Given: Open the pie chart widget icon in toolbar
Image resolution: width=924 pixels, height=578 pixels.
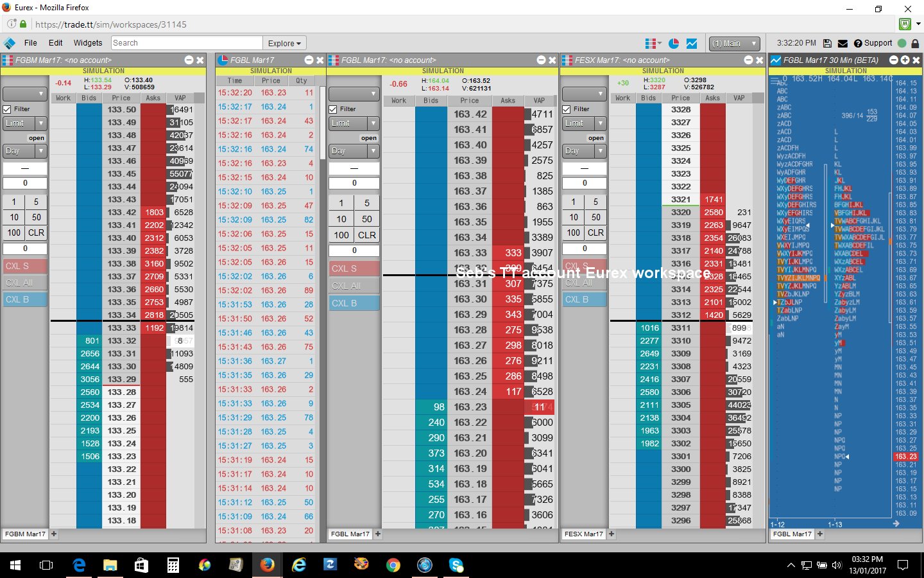Looking at the screenshot, I should click(x=674, y=43).
